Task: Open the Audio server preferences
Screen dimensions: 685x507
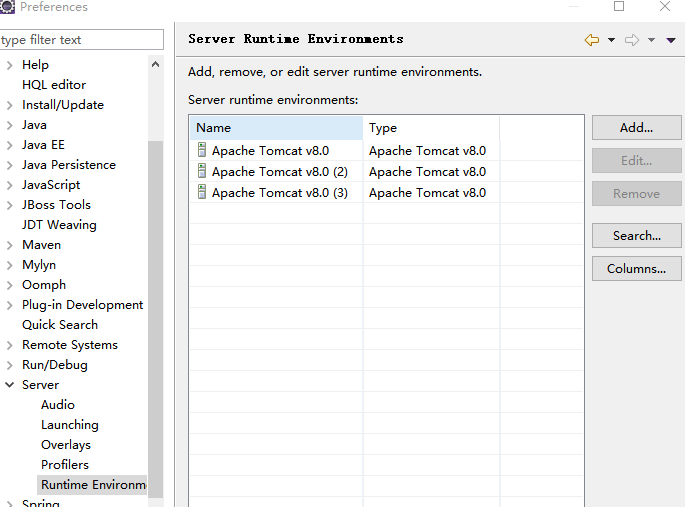Action: [x=58, y=405]
